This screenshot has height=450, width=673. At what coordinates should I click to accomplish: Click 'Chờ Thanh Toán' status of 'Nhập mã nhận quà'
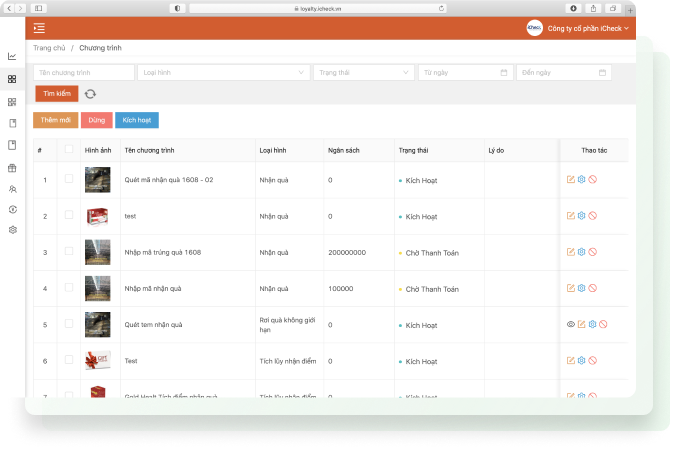432,289
